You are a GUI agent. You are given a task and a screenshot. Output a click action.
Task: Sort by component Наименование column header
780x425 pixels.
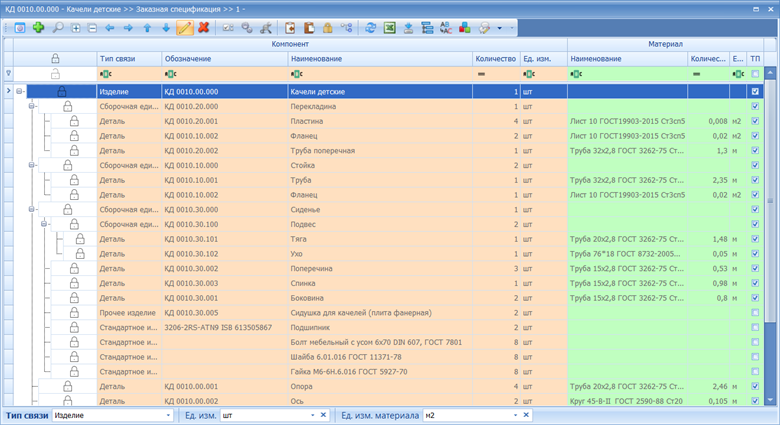point(380,59)
